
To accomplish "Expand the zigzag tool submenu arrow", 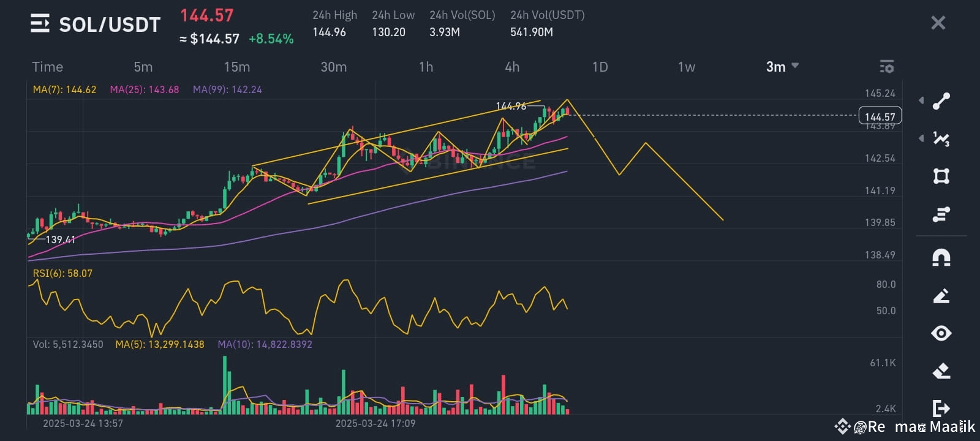I will point(921,139).
